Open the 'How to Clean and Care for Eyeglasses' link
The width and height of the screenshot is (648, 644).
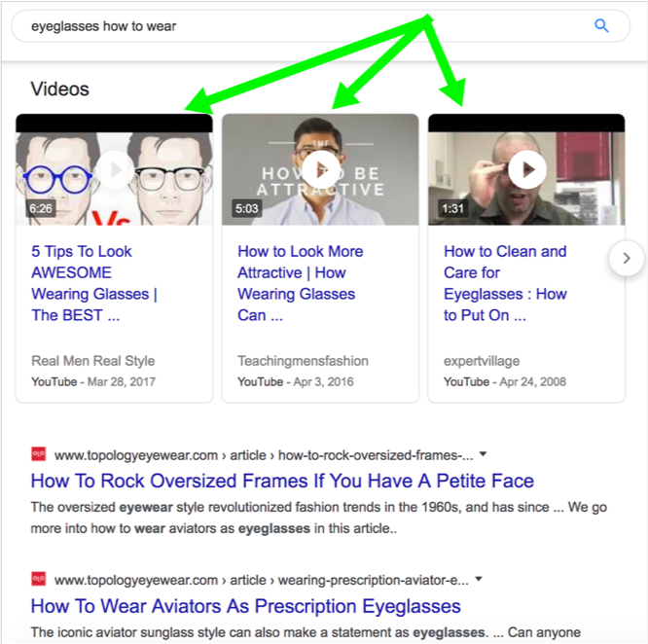[505, 283]
